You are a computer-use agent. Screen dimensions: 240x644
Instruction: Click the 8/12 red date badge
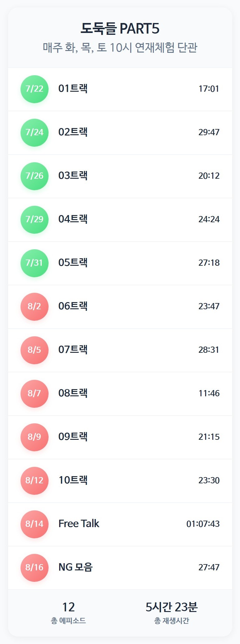35,481
